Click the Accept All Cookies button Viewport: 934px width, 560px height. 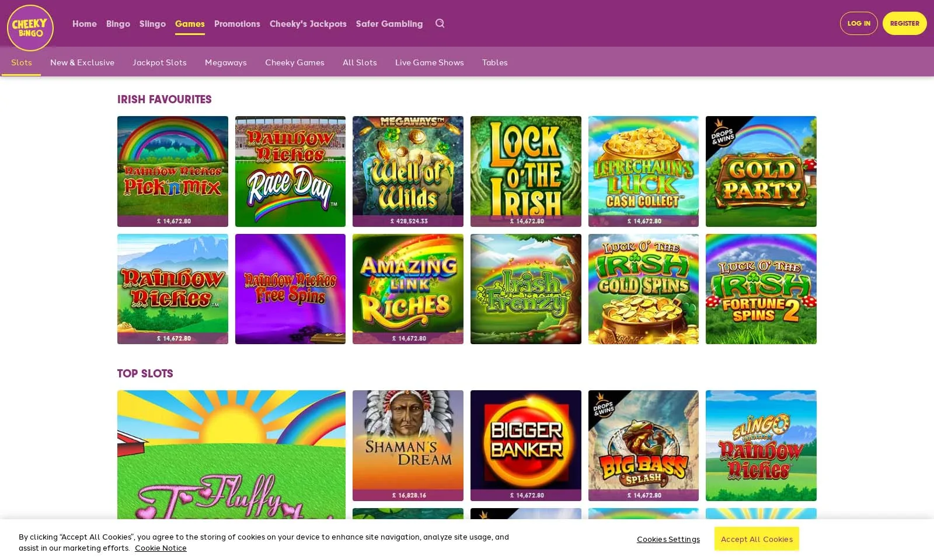[757, 539]
